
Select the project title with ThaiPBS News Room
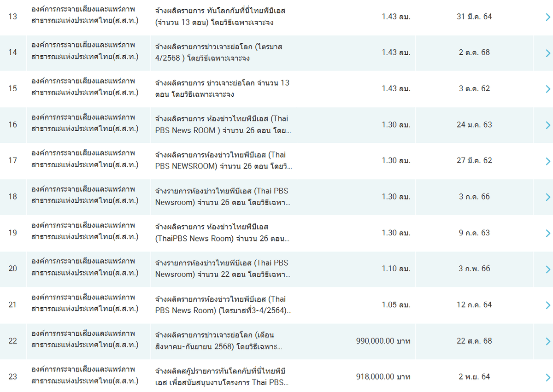(223, 233)
